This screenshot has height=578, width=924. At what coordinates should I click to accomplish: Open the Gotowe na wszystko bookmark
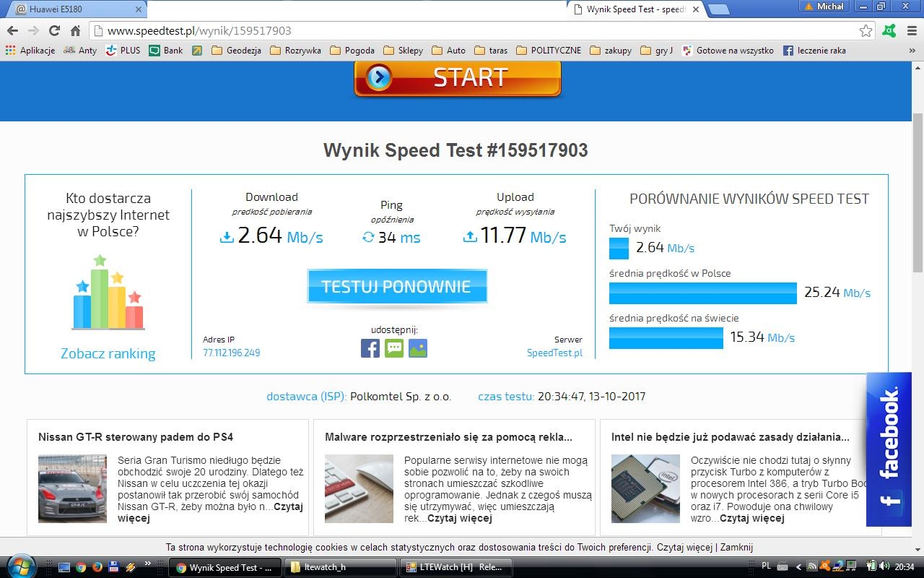(x=728, y=51)
